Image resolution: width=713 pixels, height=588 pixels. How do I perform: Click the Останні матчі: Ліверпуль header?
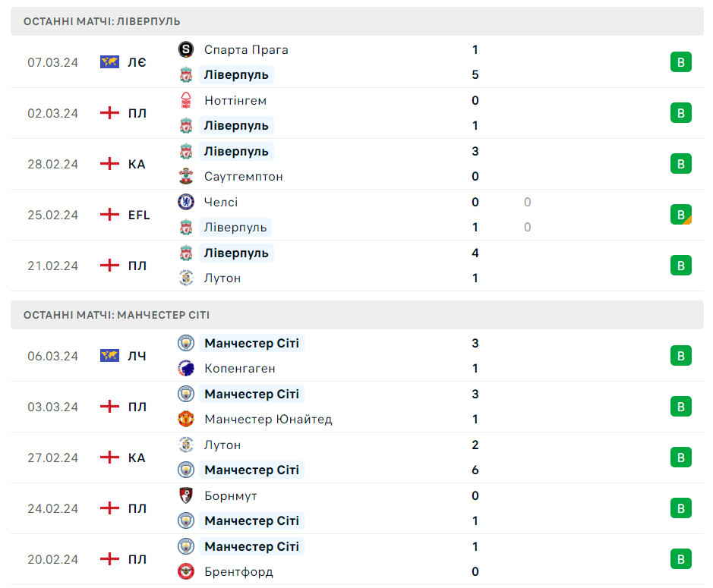(x=102, y=21)
